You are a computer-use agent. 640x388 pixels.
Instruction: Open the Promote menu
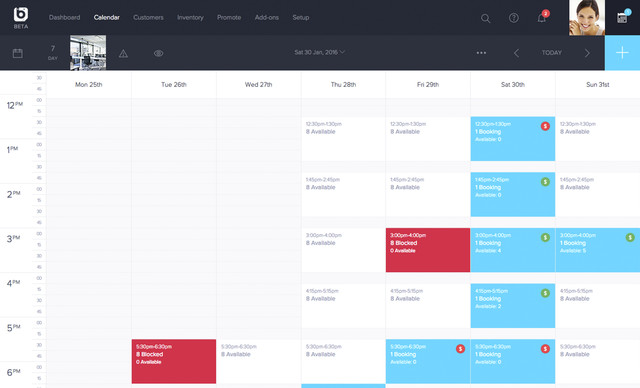pyautogui.click(x=229, y=18)
